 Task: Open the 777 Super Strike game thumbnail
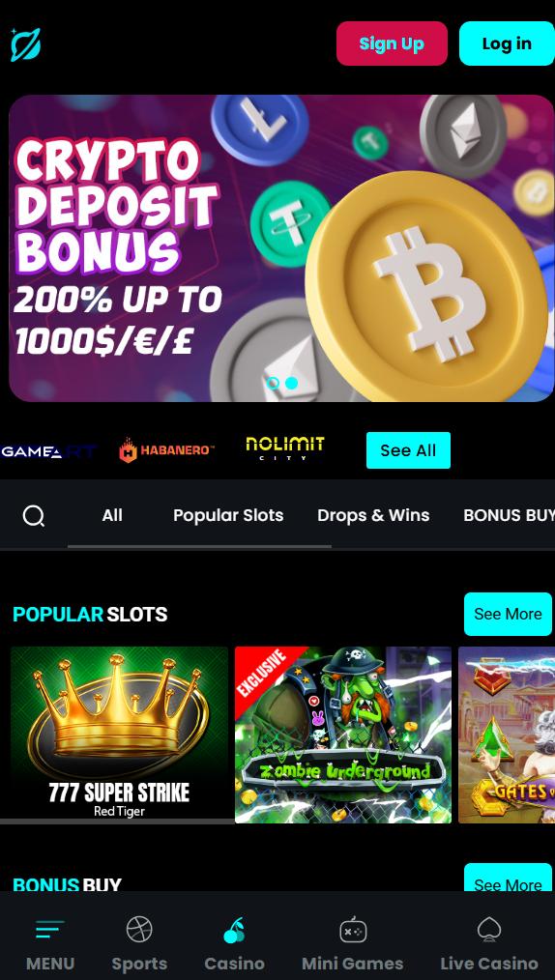(x=119, y=735)
